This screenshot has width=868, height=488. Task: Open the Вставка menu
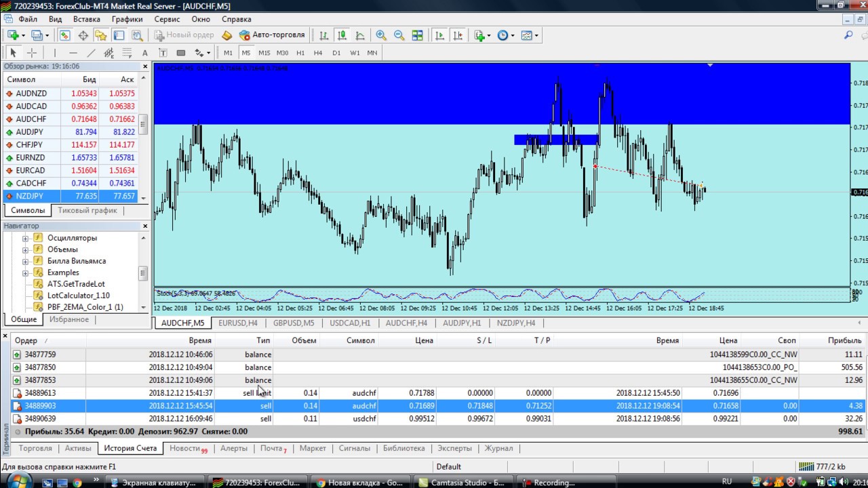click(86, 19)
